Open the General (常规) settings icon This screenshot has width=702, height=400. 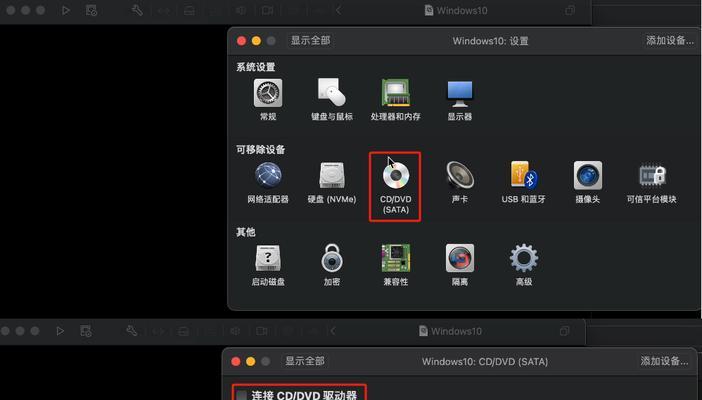tap(268, 93)
